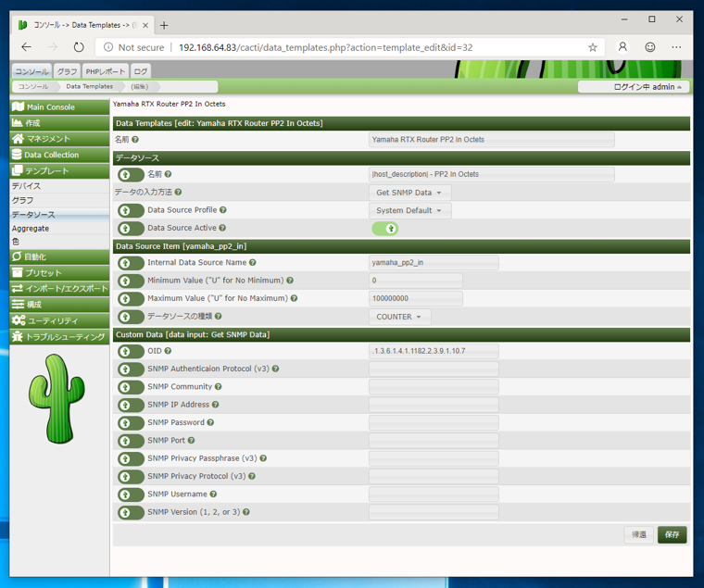Click help icon beside SNMP Username
This screenshot has height=588, width=704.
tap(213, 494)
